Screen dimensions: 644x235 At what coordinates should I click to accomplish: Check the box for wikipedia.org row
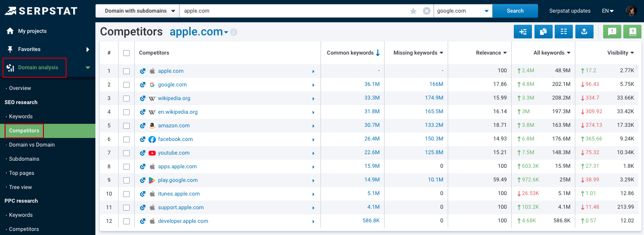pyautogui.click(x=127, y=99)
